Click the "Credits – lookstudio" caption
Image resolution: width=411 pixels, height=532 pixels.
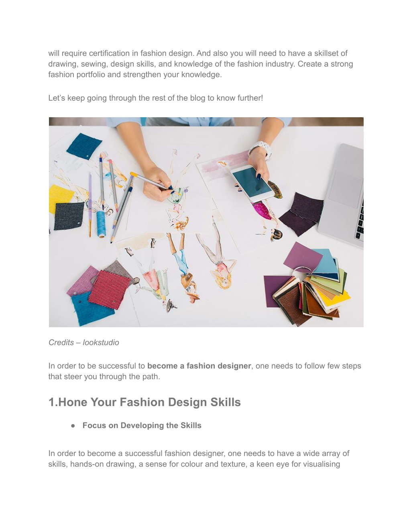[x=84, y=342]
